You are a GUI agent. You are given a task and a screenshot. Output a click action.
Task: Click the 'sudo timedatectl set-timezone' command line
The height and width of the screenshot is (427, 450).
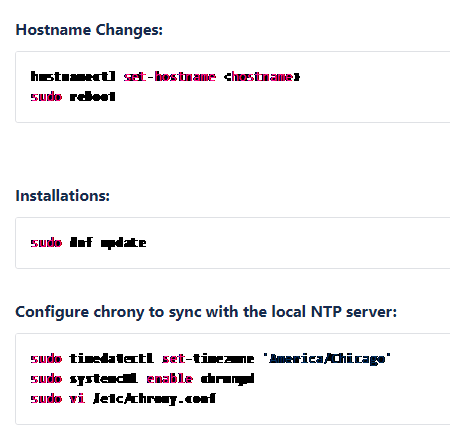[x=211, y=359]
